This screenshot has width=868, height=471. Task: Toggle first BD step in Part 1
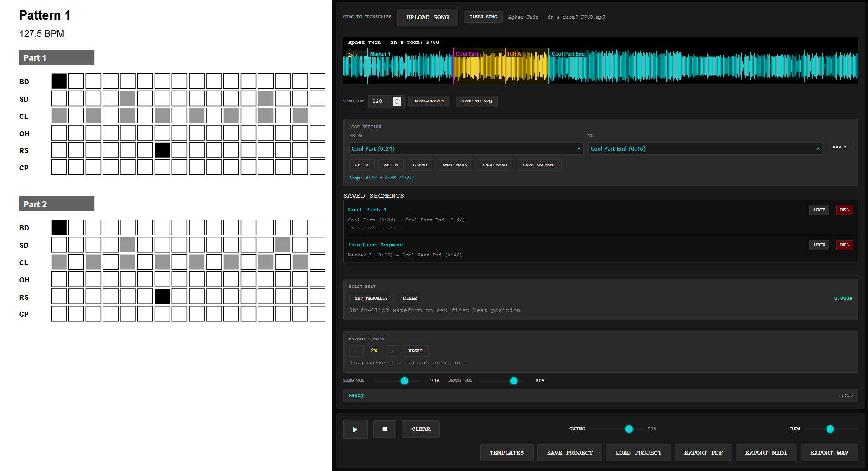click(x=59, y=81)
